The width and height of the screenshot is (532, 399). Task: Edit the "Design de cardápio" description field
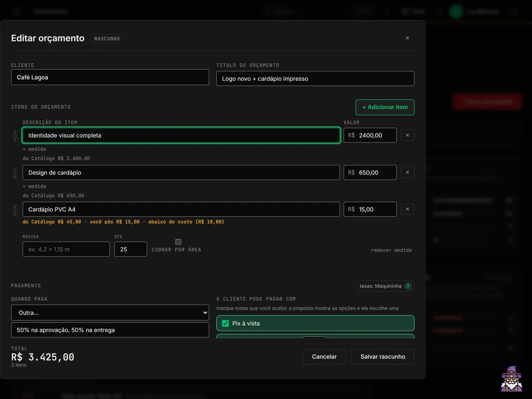tap(181, 172)
